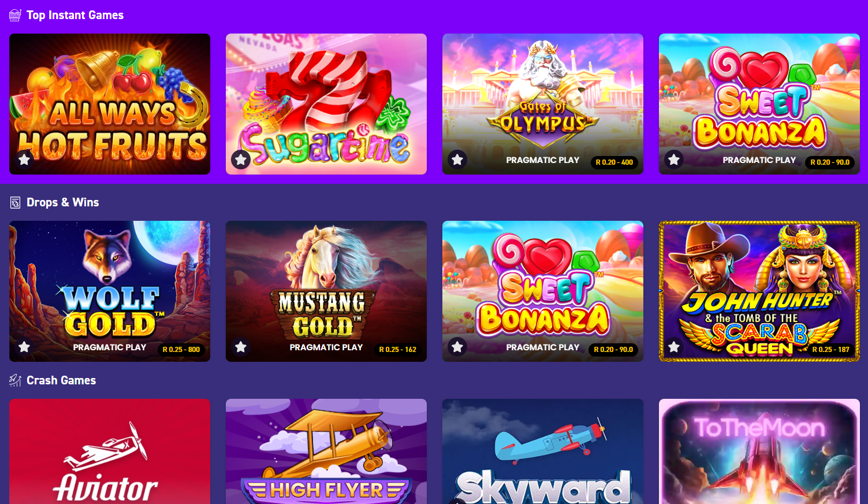Toggle favorite star on Sugartime

click(x=241, y=160)
